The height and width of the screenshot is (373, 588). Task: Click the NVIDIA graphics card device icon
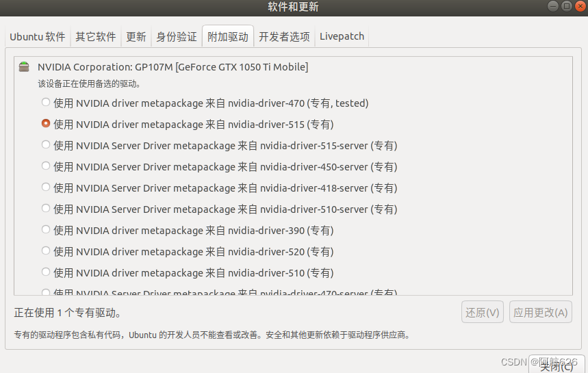point(24,67)
